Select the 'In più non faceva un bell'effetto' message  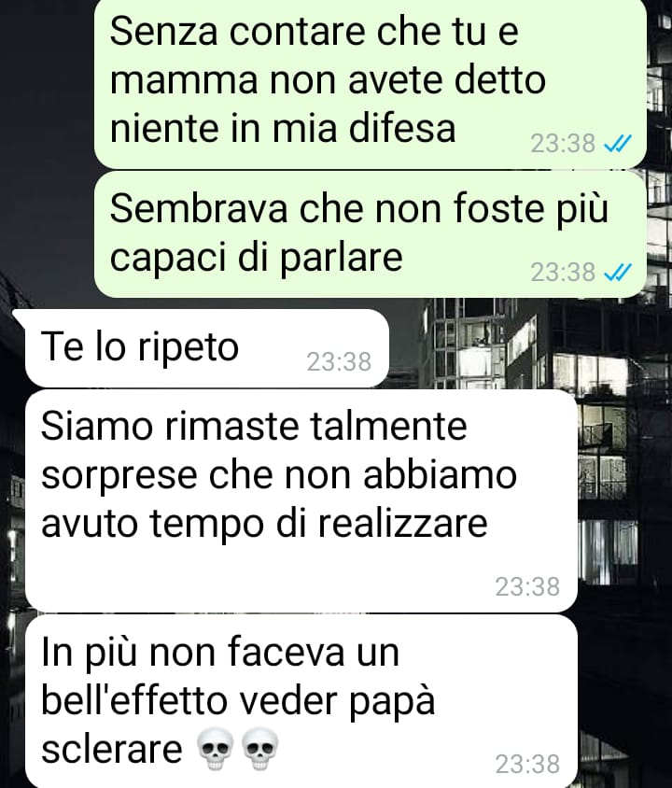pos(301,701)
